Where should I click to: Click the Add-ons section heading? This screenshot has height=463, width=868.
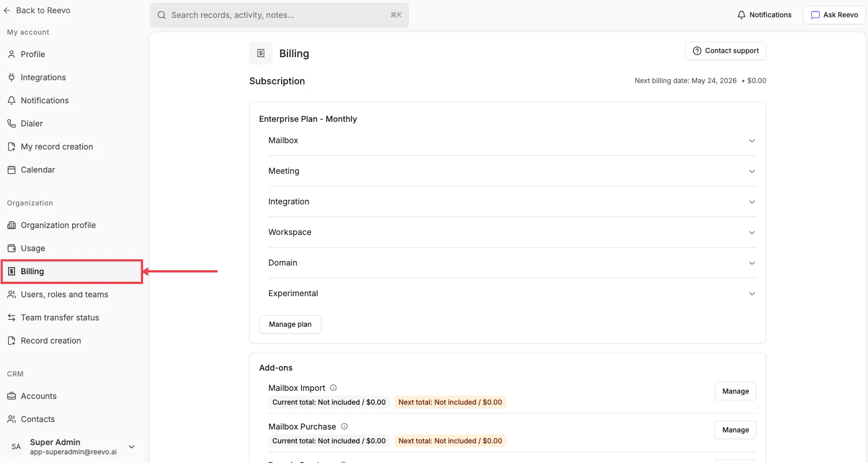[276, 368]
